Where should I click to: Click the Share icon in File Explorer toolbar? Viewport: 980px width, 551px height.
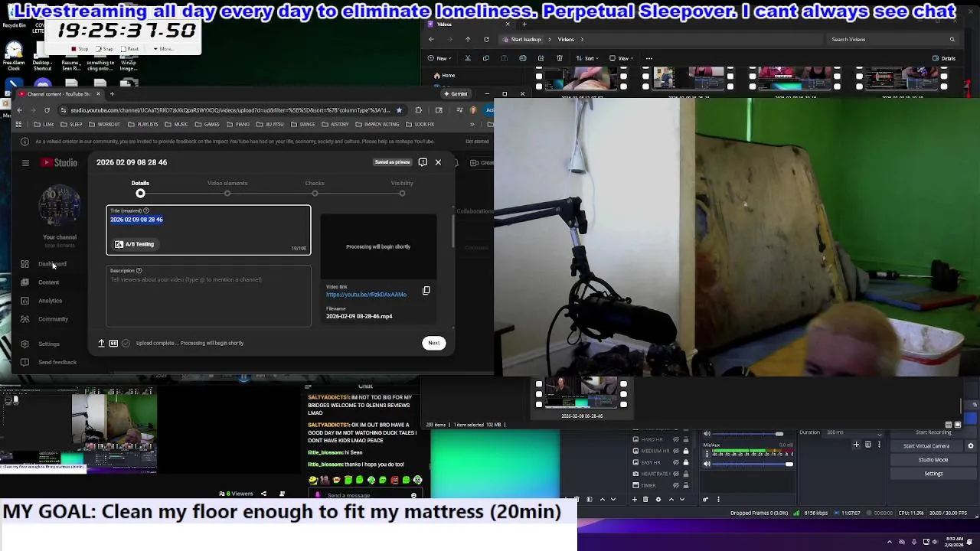point(541,58)
